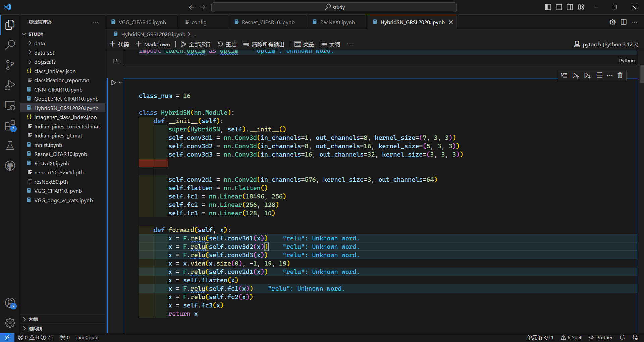Click the Run All cells button
This screenshot has height=342, width=644.
[196, 44]
